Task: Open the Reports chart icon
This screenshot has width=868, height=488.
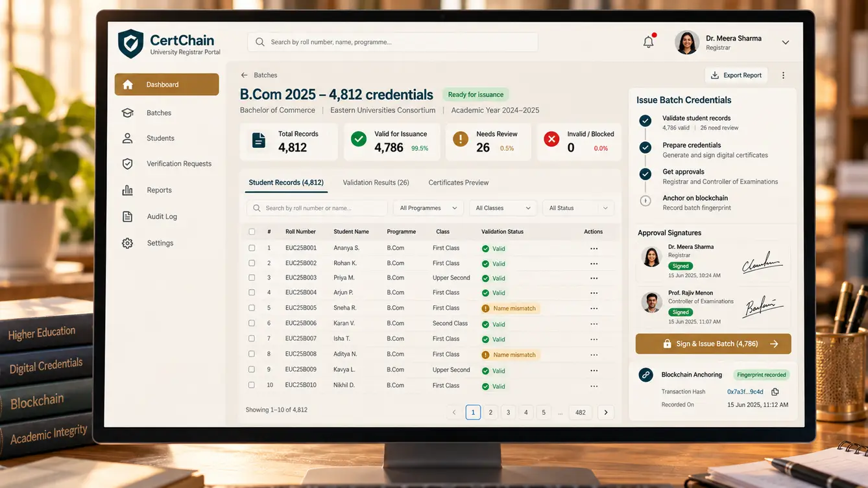Action: click(x=128, y=190)
